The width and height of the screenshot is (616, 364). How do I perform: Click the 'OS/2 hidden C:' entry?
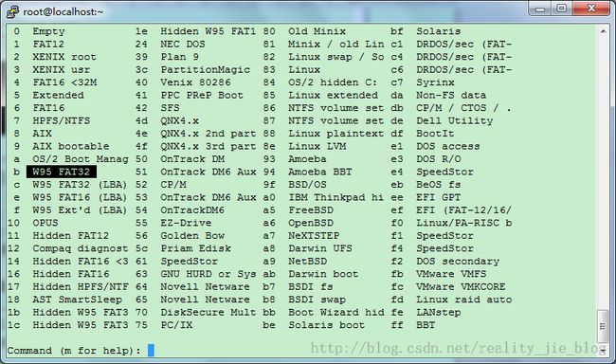pos(333,82)
